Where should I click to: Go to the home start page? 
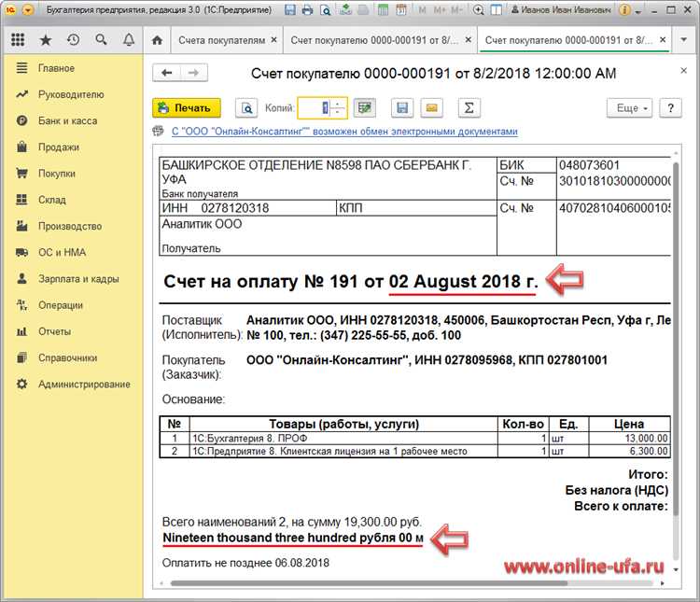tap(157, 40)
